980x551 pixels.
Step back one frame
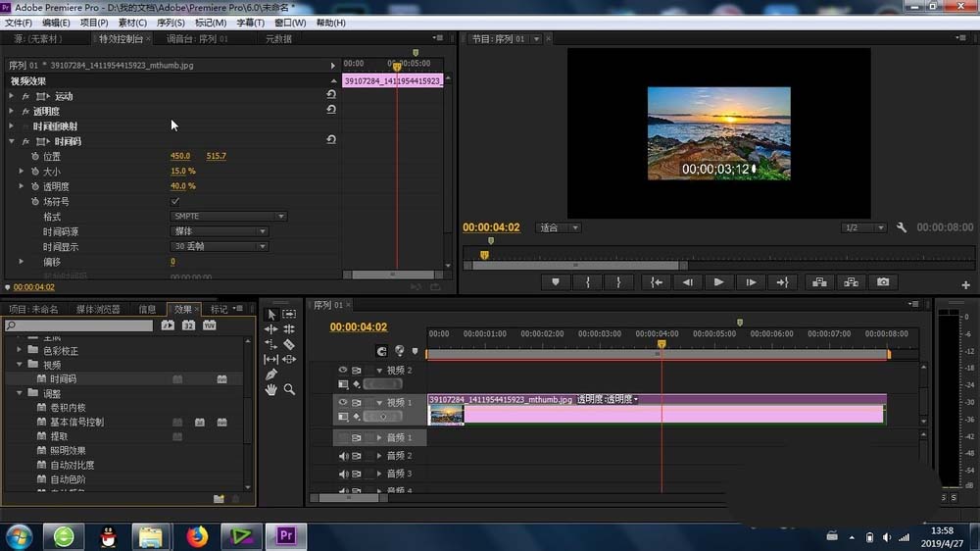pyautogui.click(x=688, y=282)
